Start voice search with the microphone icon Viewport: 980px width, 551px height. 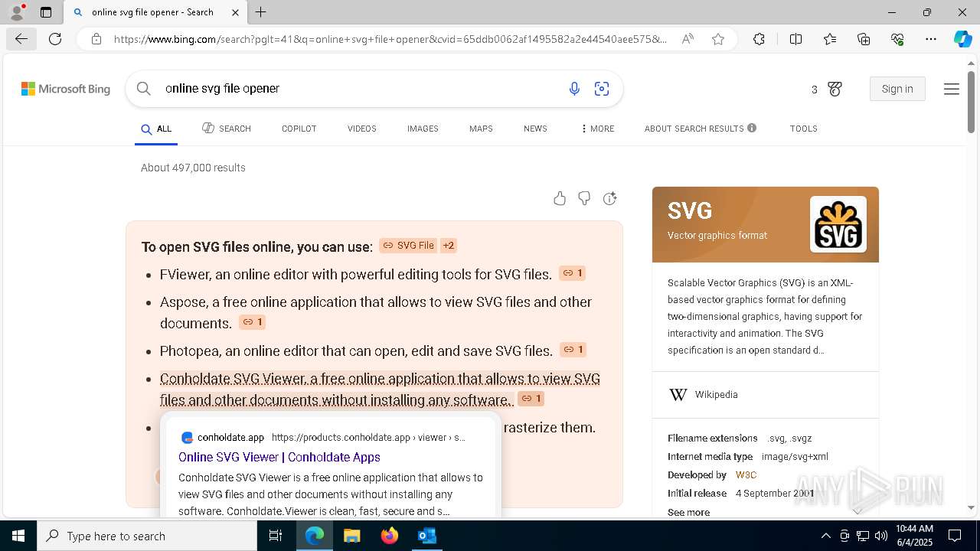[x=574, y=90]
